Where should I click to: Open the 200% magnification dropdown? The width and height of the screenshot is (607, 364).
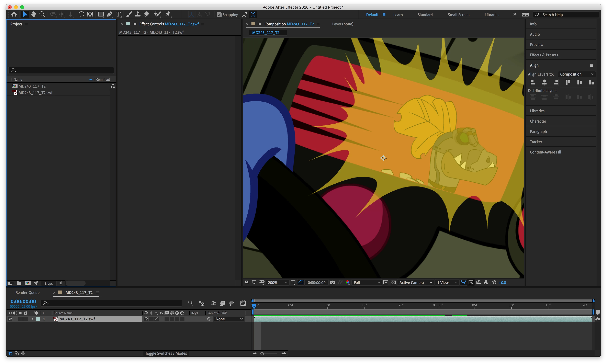coord(278,283)
